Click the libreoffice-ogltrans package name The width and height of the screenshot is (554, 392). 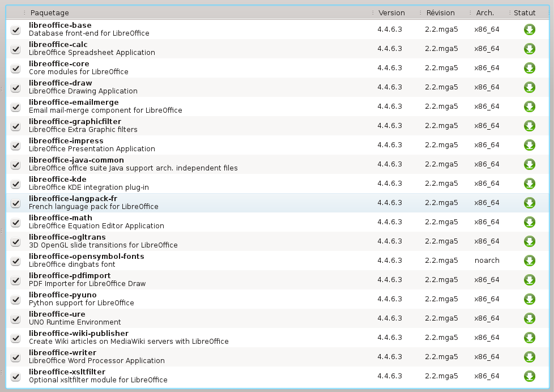[67, 237]
